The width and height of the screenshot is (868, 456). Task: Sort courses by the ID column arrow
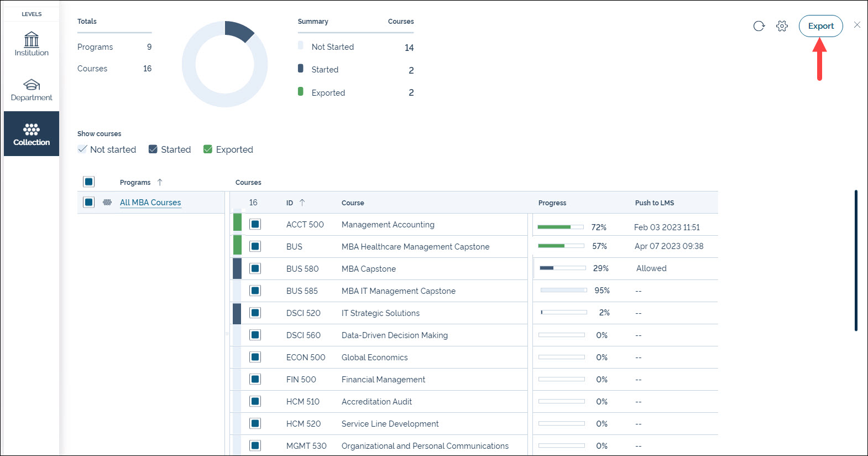point(302,203)
